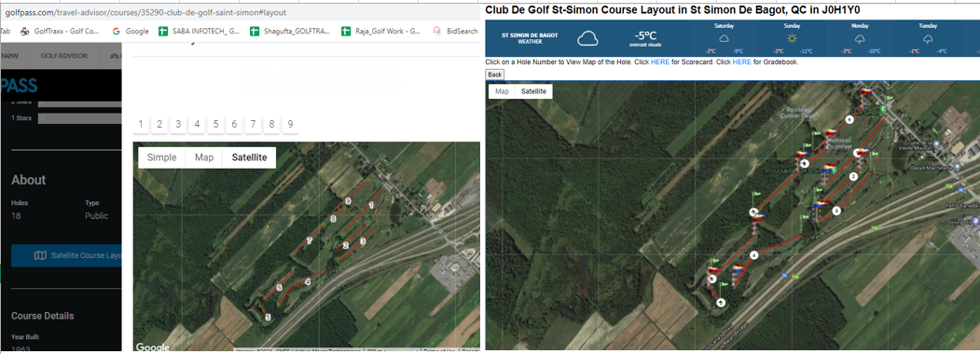Open the Google bookmark
The width and height of the screenshot is (980, 354).
130,31
